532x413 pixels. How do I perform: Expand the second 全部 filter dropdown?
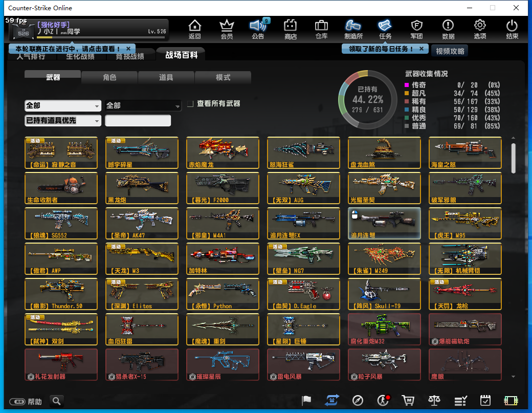point(143,105)
